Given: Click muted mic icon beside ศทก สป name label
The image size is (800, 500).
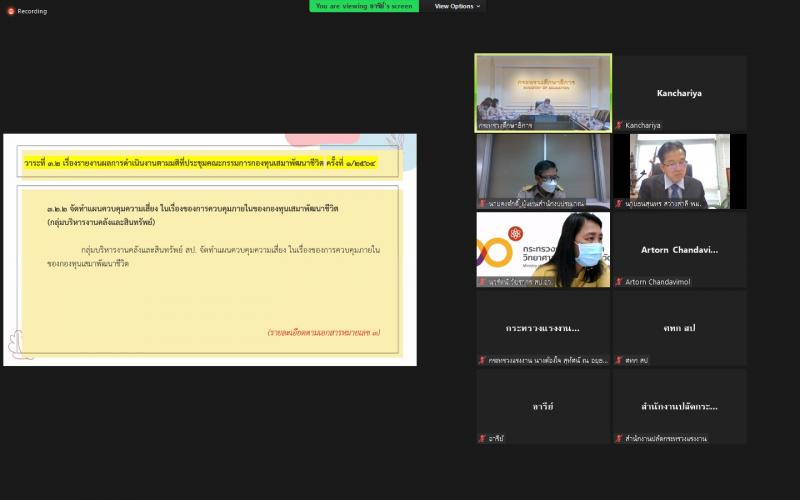Looking at the screenshot, I should (x=619, y=360).
